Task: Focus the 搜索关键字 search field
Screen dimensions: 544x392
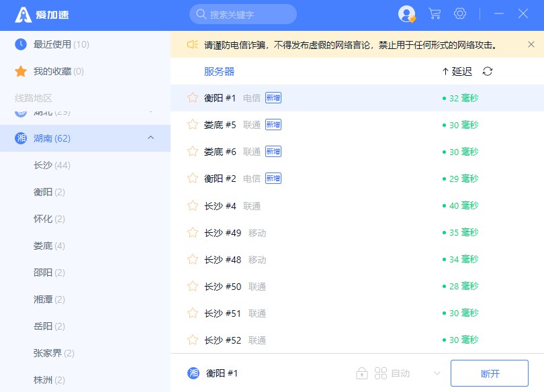Action: point(243,14)
